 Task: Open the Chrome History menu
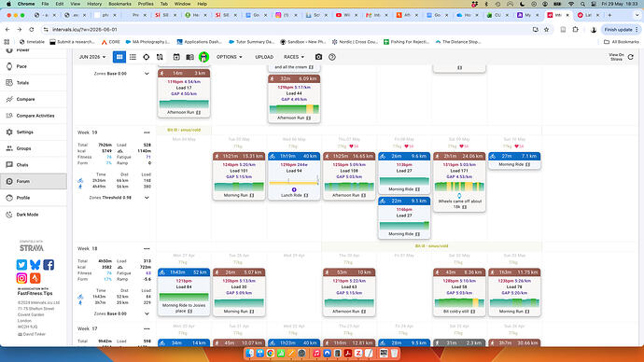pos(94,4)
